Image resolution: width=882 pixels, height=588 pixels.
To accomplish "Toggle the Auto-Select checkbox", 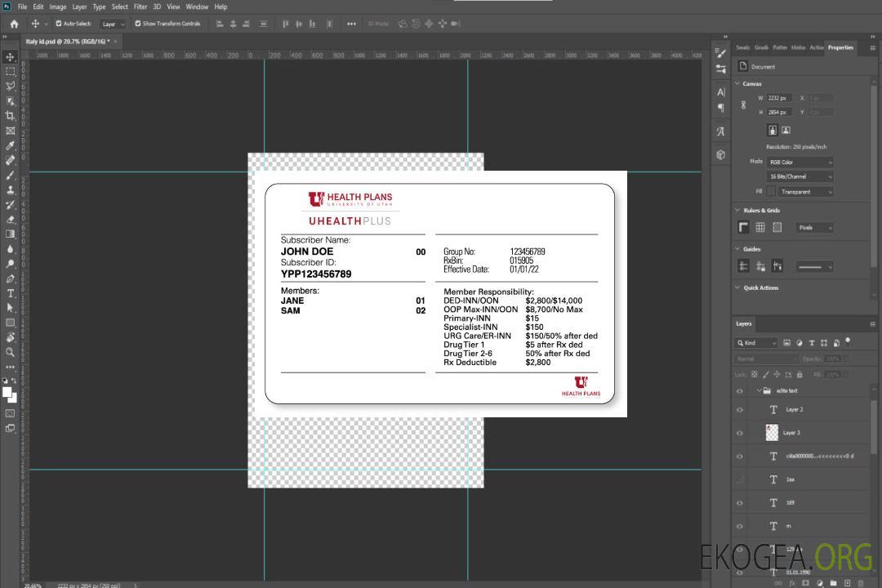I will click(x=59, y=24).
